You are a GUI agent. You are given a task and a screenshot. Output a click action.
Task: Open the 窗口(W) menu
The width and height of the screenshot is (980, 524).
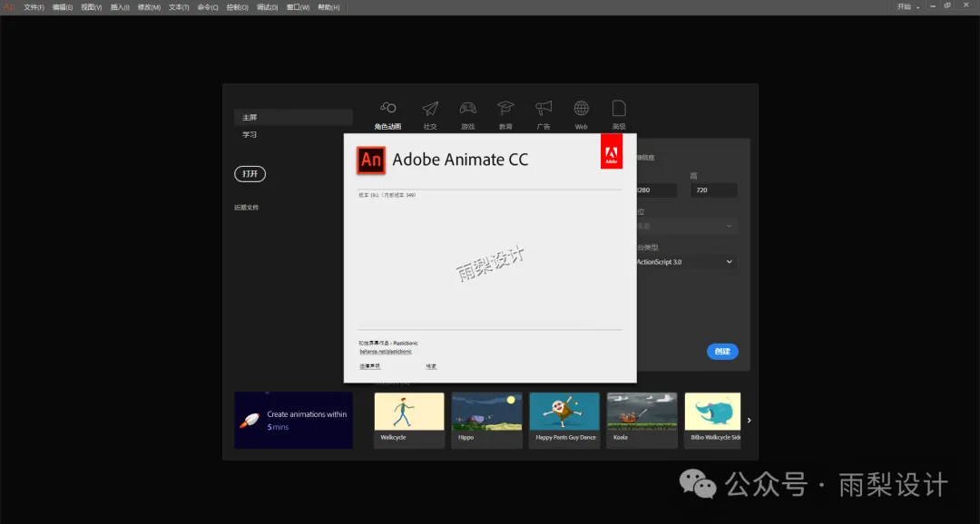click(x=298, y=7)
